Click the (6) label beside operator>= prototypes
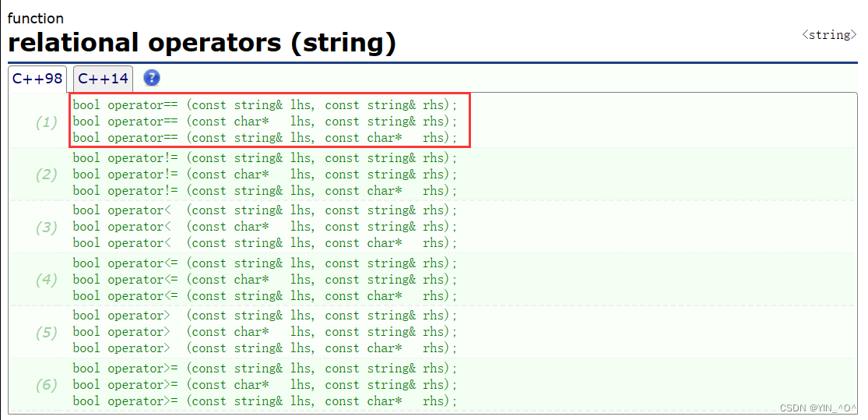The image size is (868, 420). pyautogui.click(x=47, y=385)
